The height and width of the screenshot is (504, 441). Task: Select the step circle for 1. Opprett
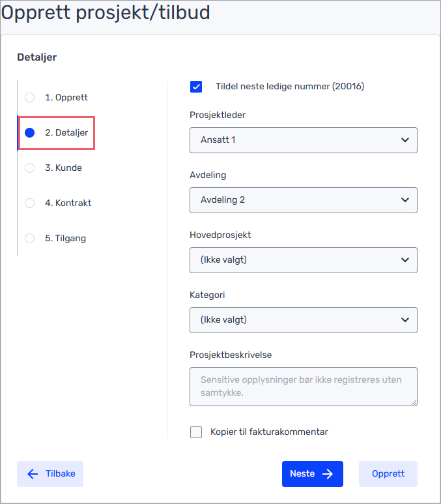[29, 97]
